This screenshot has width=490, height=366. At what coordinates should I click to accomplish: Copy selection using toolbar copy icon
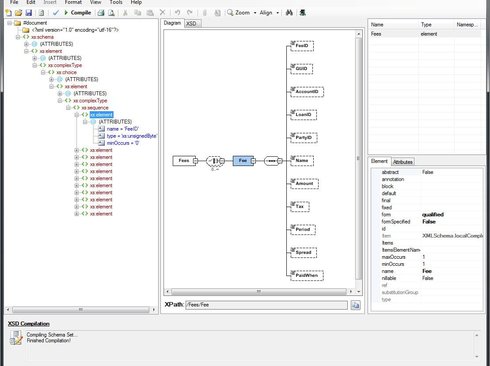coord(137,13)
